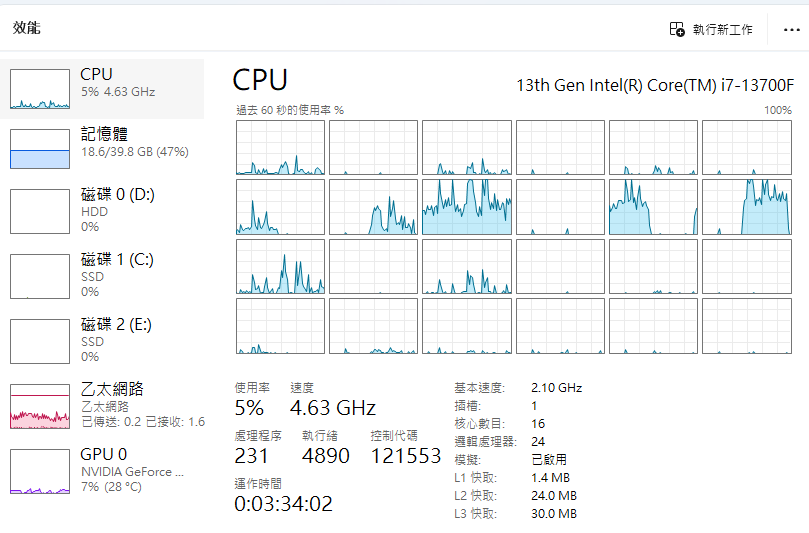Select the Disk 2 (E:) graph icon
809x533 pixels.
point(40,340)
